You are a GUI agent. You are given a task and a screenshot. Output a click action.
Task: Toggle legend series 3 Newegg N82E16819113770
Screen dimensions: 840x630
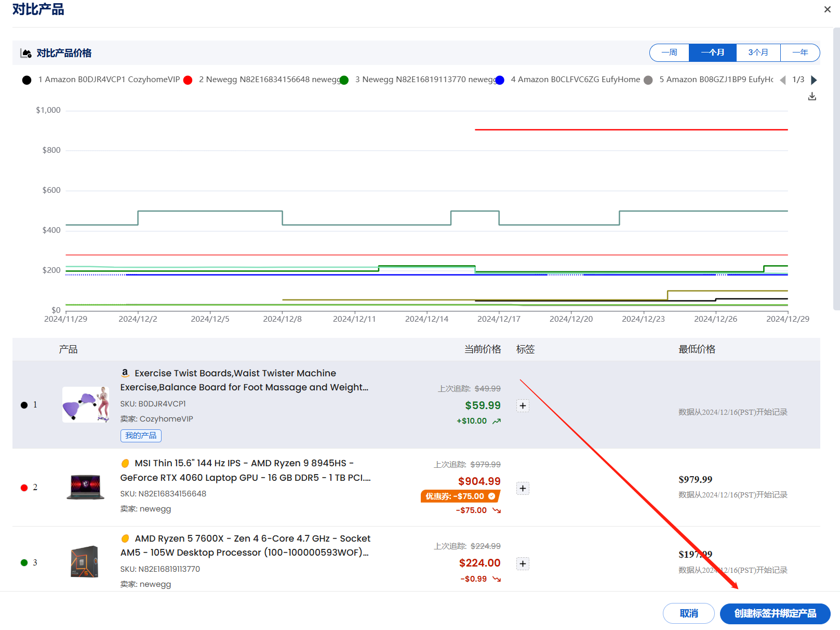418,80
